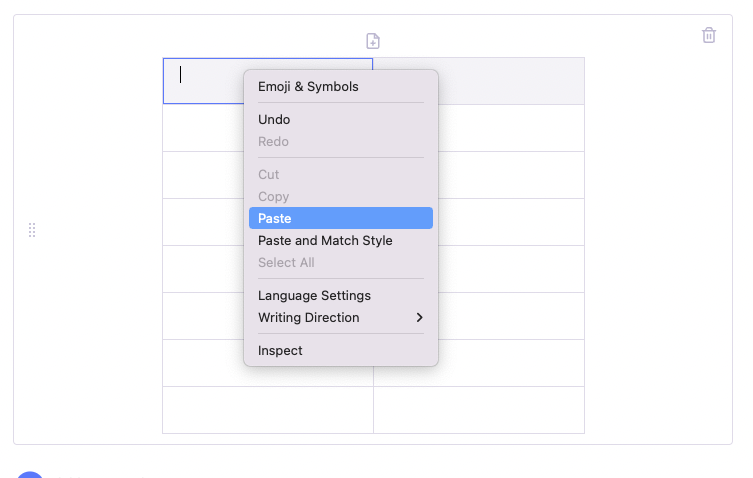Select Paste from the context menu

(x=340, y=218)
